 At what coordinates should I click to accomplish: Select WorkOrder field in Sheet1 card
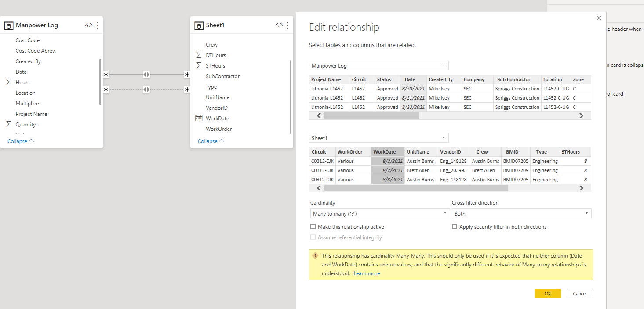(218, 129)
